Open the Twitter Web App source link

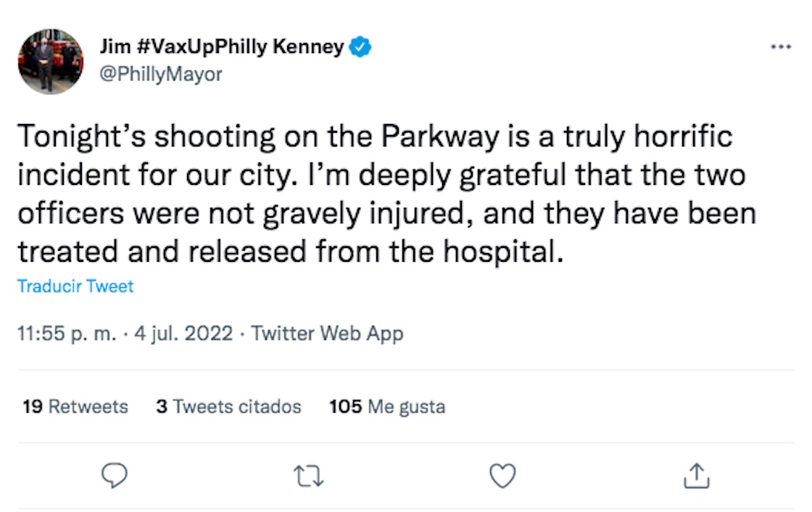click(x=327, y=334)
